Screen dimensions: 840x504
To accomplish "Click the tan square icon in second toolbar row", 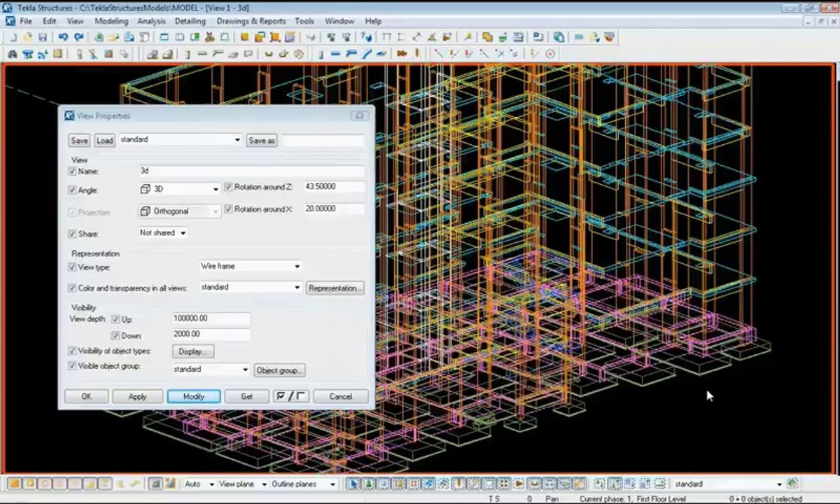I will click(57, 53).
